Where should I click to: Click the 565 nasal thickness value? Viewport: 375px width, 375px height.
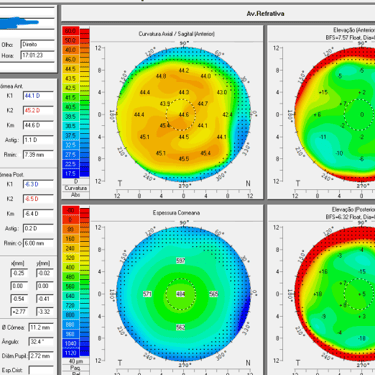pyautogui.click(x=214, y=294)
